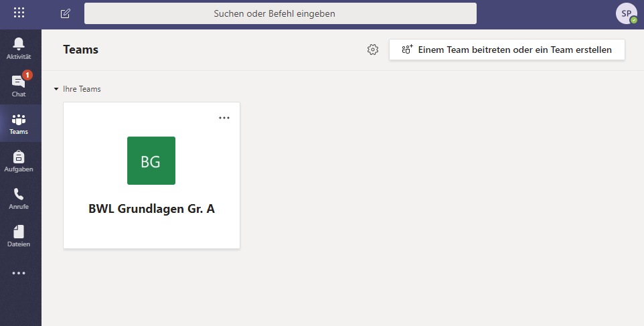644x326 pixels.
Task: Click Einem Team beitreten oder erstellen button
Action: [507, 50]
